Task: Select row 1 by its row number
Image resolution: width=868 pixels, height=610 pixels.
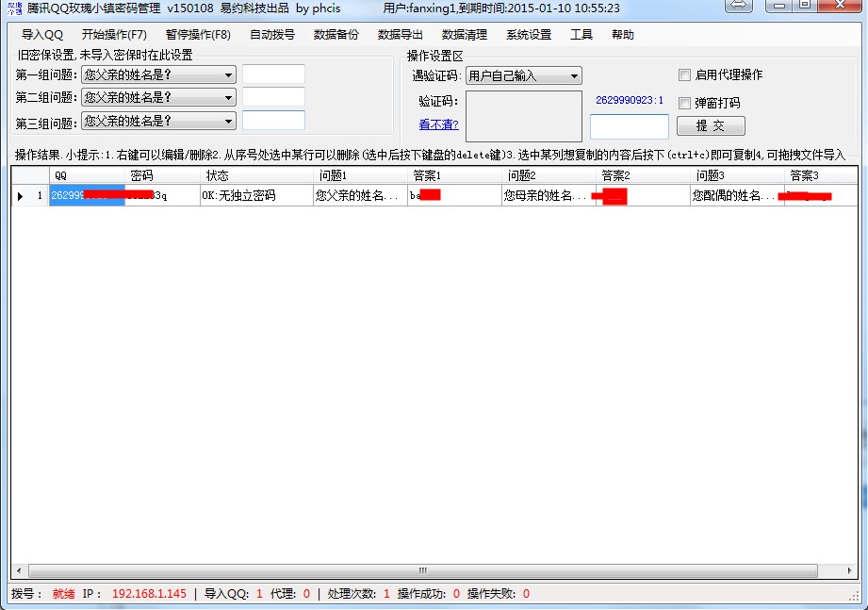Action: pos(30,195)
